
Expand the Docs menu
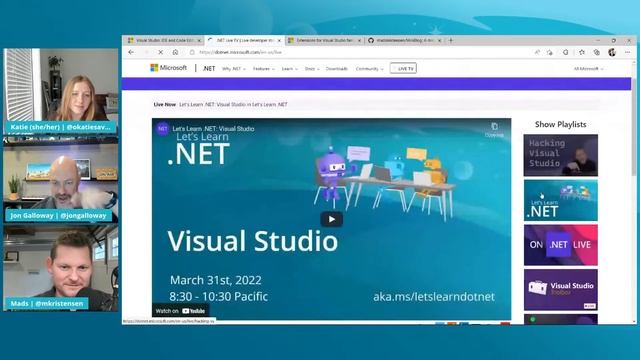(x=312, y=69)
